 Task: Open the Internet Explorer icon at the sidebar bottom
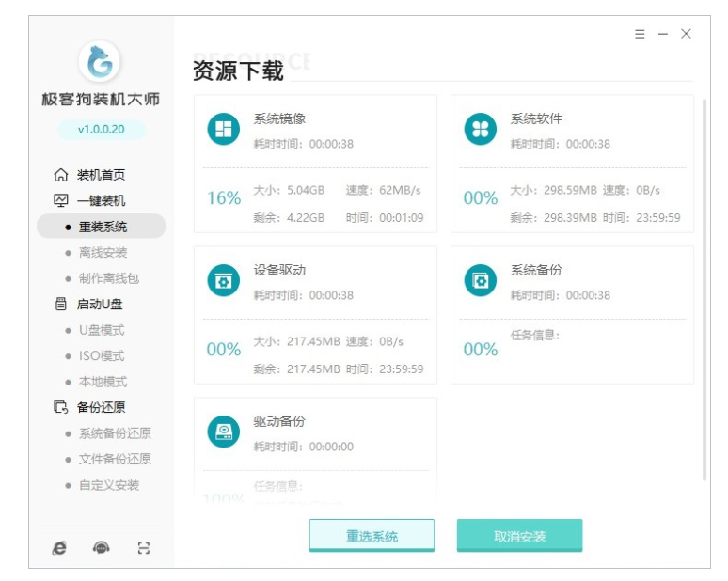click(x=59, y=548)
